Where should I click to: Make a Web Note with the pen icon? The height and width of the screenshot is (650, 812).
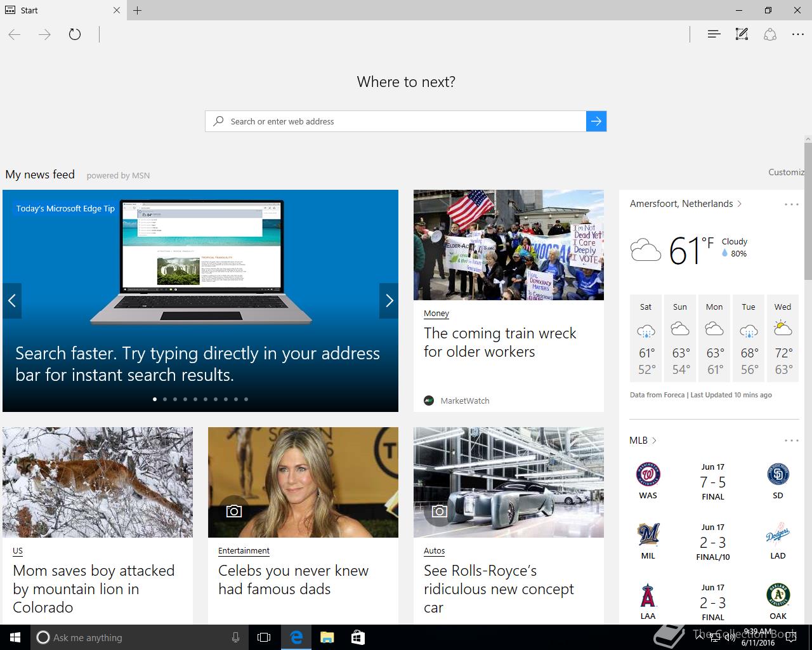tap(742, 34)
